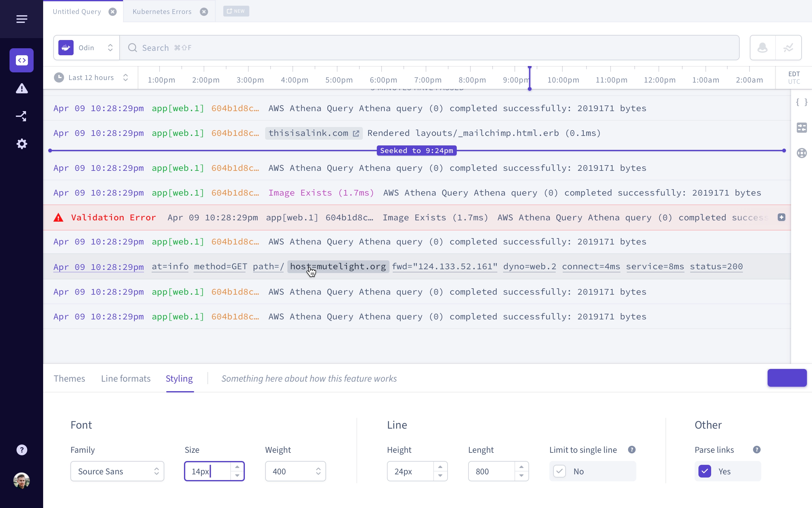812x508 pixels.
Task: Click the clock icon by Last 12 hours
Action: click(59, 77)
